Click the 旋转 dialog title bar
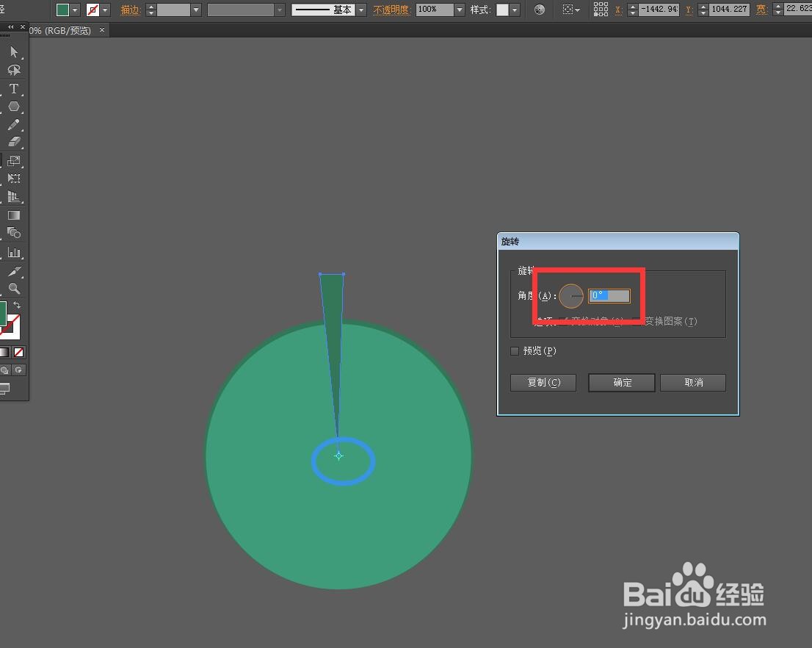 (x=617, y=242)
